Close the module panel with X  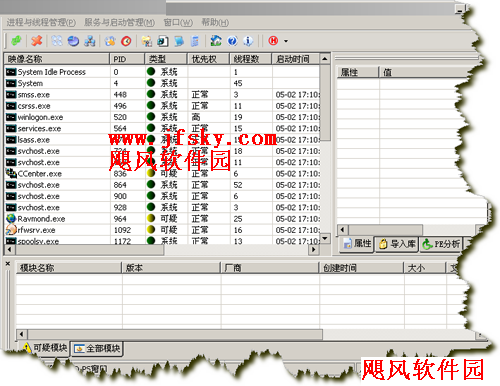(x=8, y=264)
